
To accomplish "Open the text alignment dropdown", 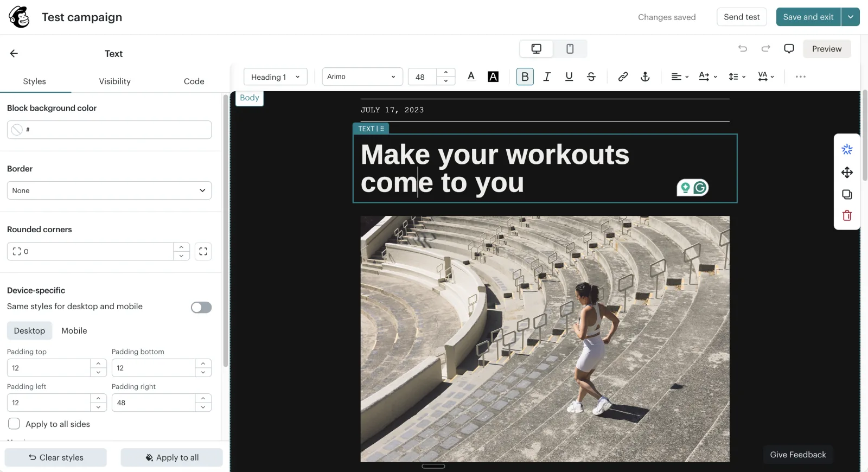I will pos(680,76).
